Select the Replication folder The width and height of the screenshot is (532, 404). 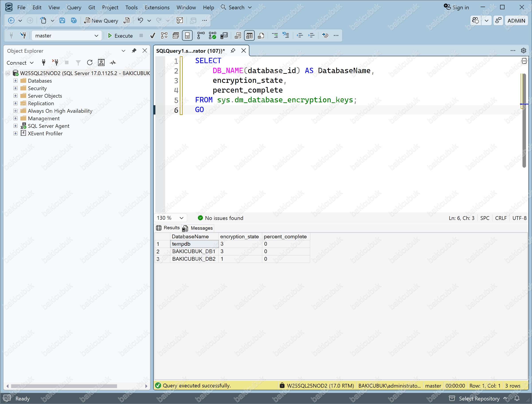tap(41, 103)
